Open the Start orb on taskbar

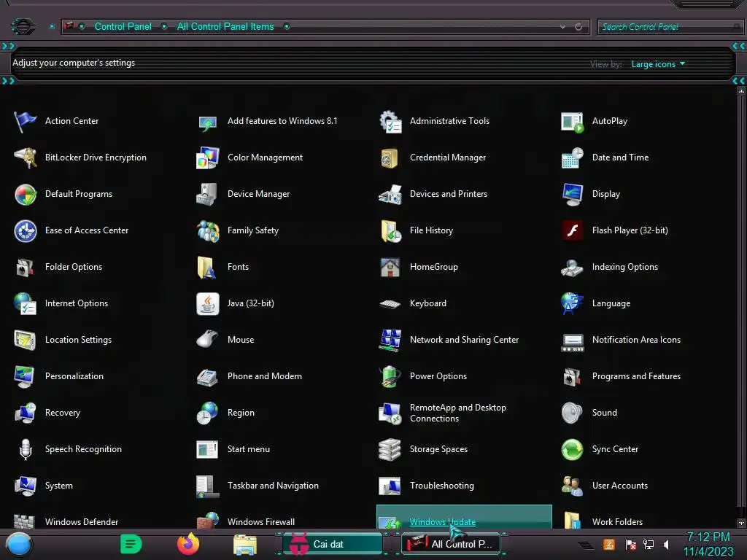pos(19,544)
